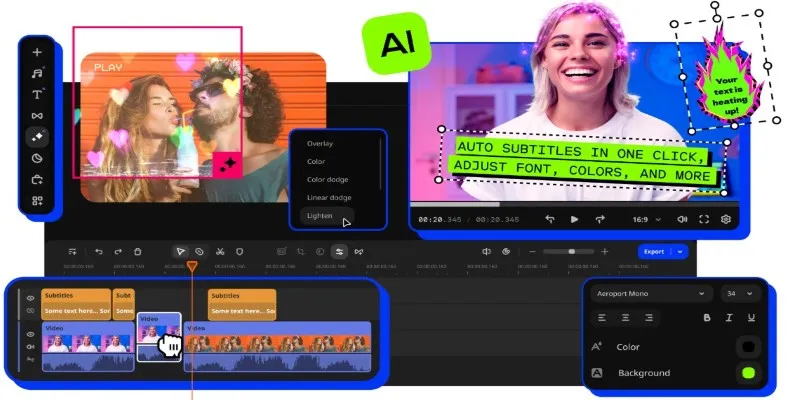Toggle bold formatting in the text panel

point(707,318)
